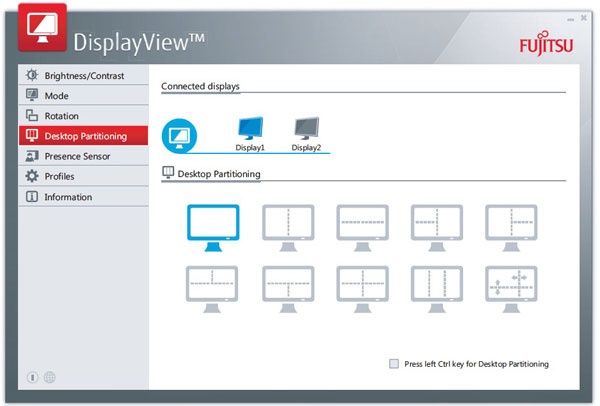Click the blue circular all-displays icon
The image size is (600, 406).
[179, 136]
